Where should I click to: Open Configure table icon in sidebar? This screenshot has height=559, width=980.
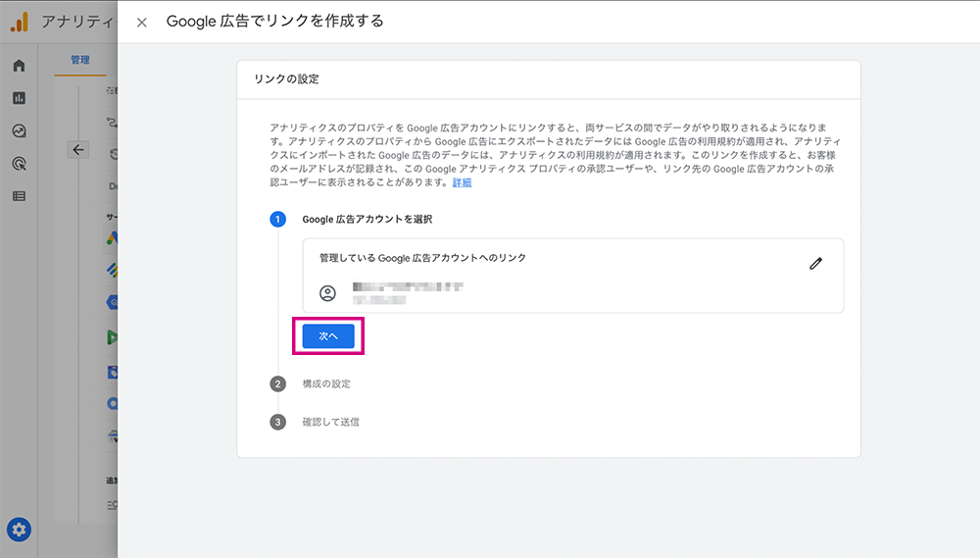click(19, 196)
